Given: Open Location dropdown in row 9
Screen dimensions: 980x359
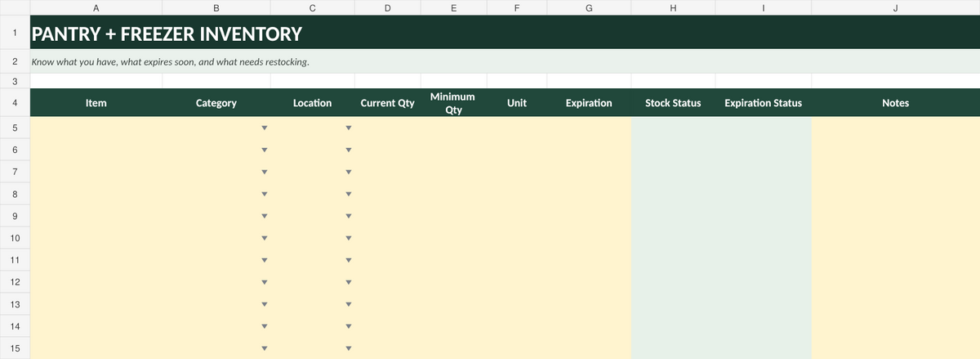Looking at the screenshot, I should (348, 217).
